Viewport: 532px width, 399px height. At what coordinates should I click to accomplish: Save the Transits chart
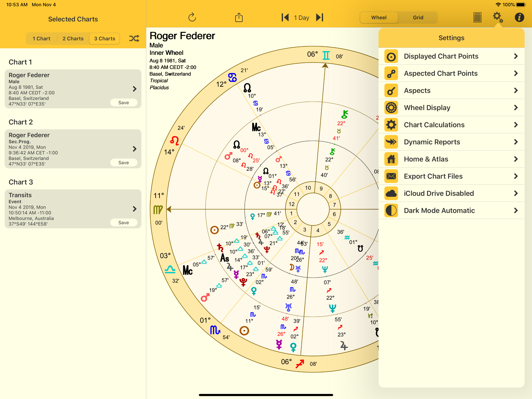pyautogui.click(x=124, y=222)
